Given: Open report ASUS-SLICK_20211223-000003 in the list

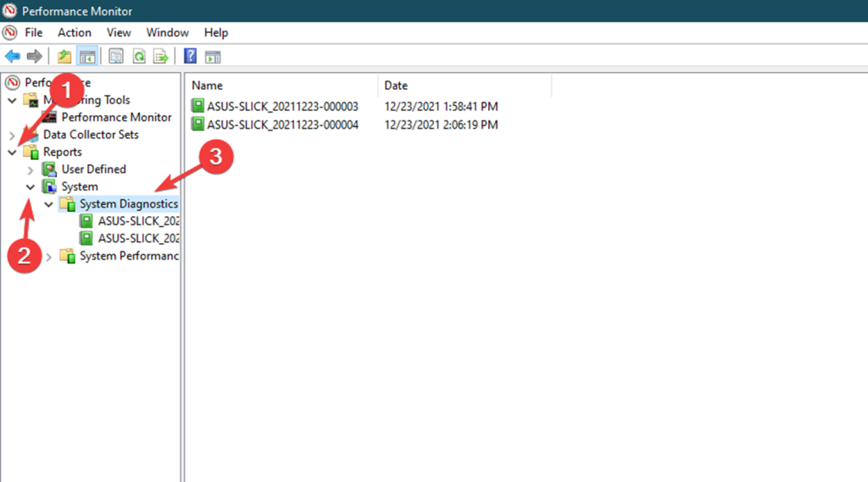Looking at the screenshot, I should tap(282, 107).
